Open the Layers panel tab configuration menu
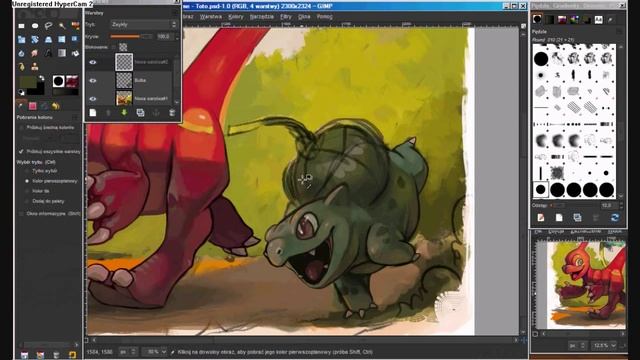640x360 pixels. point(176,13)
